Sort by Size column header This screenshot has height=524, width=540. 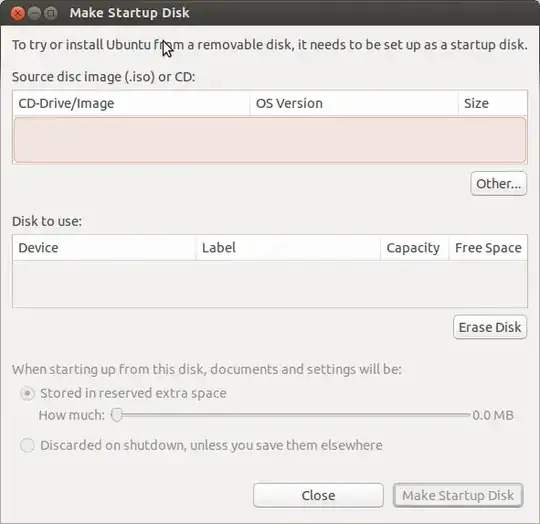pos(493,103)
